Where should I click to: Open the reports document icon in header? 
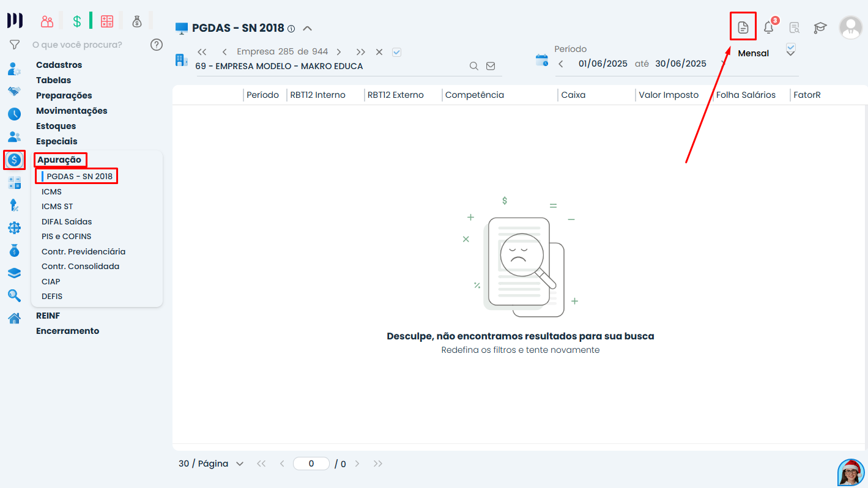click(x=743, y=28)
